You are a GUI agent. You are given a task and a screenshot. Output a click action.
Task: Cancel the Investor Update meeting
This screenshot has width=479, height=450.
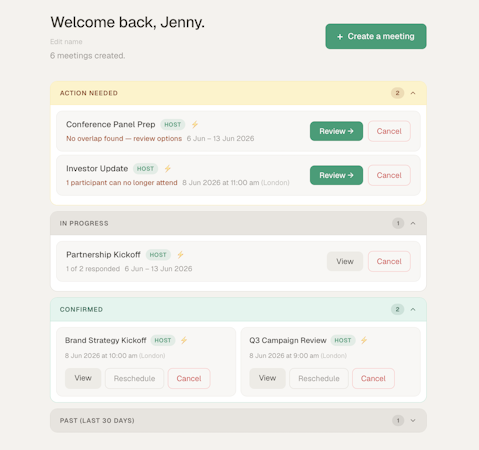pos(389,175)
